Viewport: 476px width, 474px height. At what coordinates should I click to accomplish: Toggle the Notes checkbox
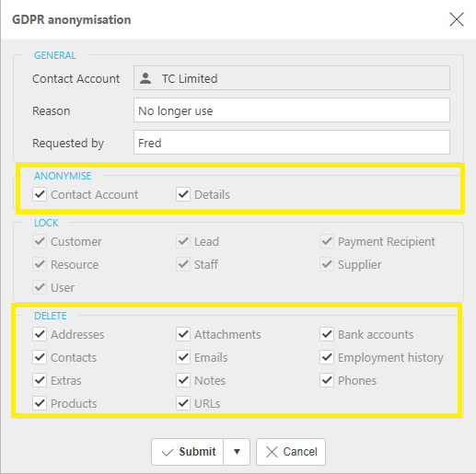pyautogui.click(x=183, y=380)
